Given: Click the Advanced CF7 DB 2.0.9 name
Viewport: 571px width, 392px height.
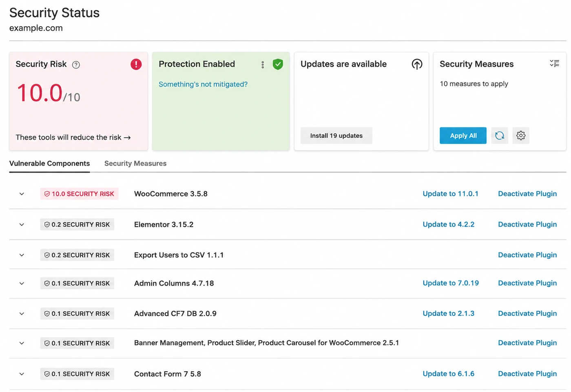Looking at the screenshot, I should pyautogui.click(x=175, y=313).
